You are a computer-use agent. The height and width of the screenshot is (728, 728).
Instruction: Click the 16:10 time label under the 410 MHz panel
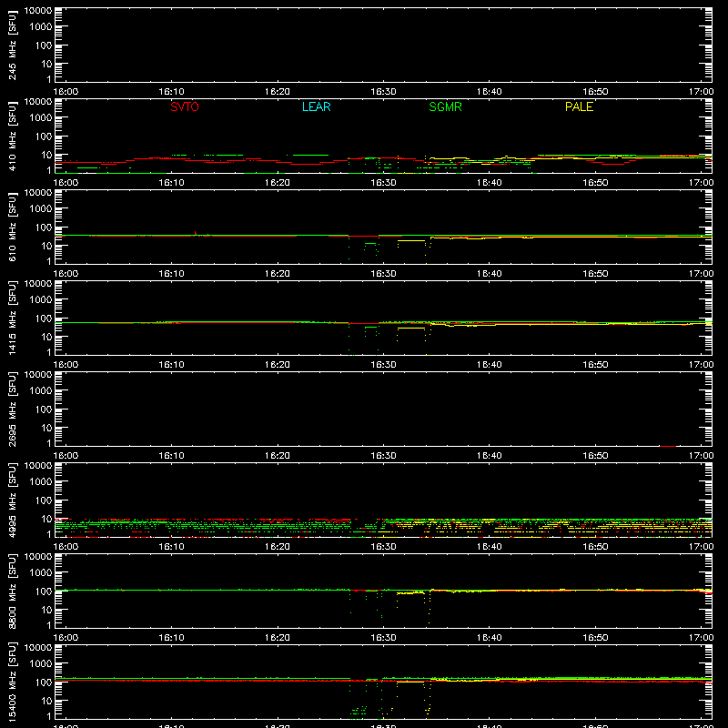172,183
